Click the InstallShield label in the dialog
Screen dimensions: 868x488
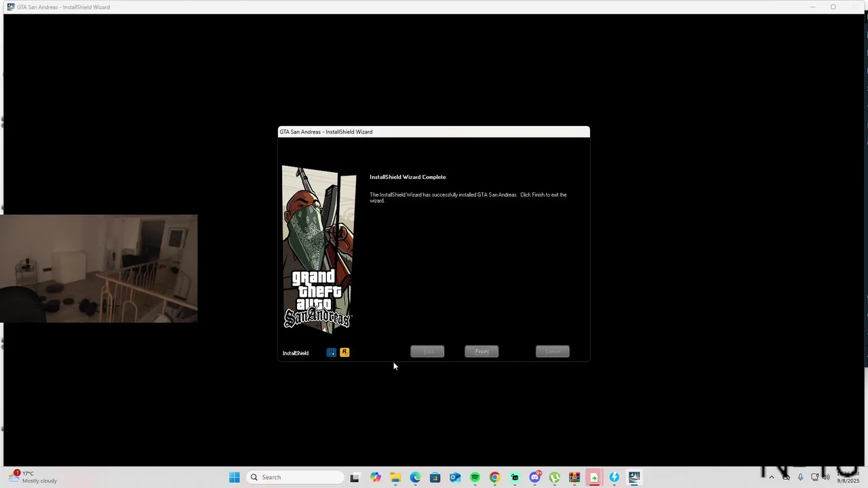coord(296,353)
